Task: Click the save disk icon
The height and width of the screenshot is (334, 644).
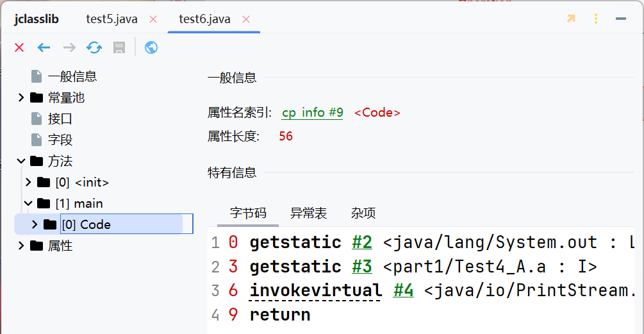Action: pos(119,47)
